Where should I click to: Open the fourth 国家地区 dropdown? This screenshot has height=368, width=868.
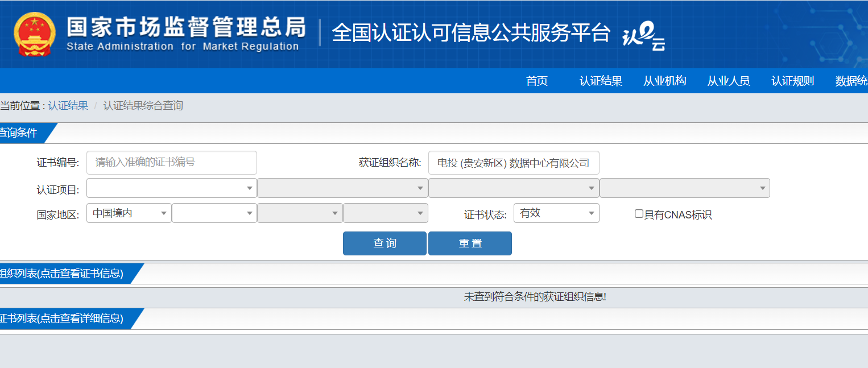386,213
